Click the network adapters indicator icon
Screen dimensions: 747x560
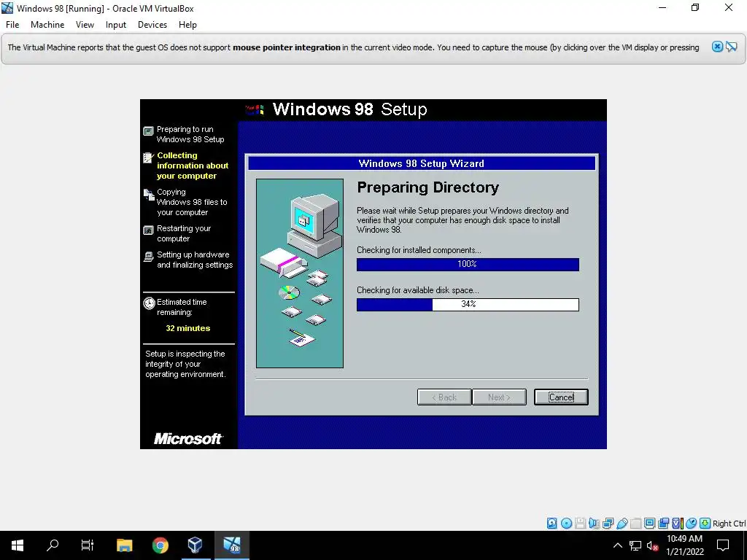pyautogui.click(x=608, y=524)
